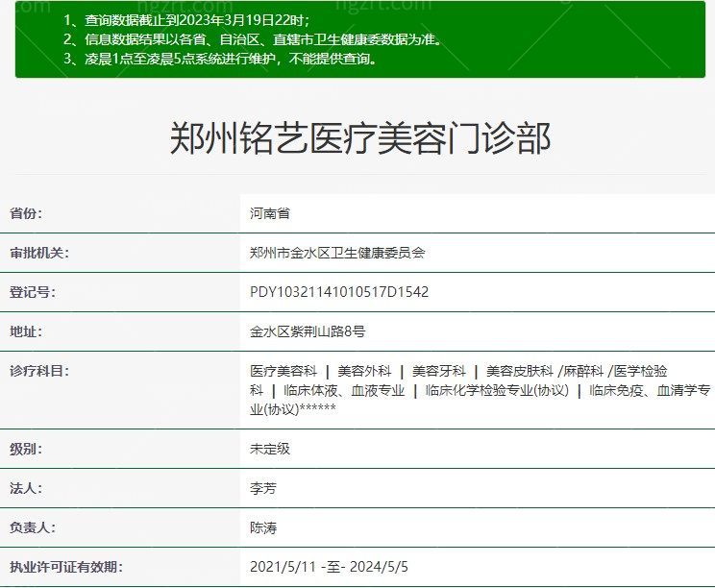This screenshot has height=588, width=715.
Task: Click the value 郑州市金水区卫生健康委员会
Action: (x=337, y=253)
